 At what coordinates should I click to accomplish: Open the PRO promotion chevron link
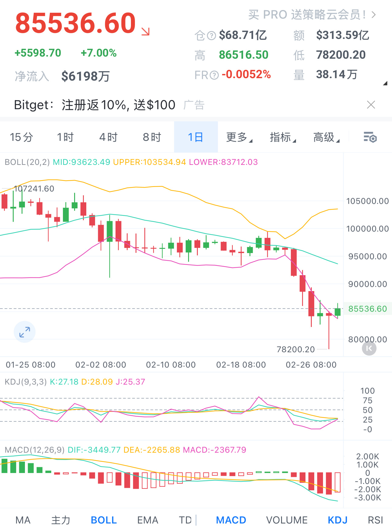(374, 15)
